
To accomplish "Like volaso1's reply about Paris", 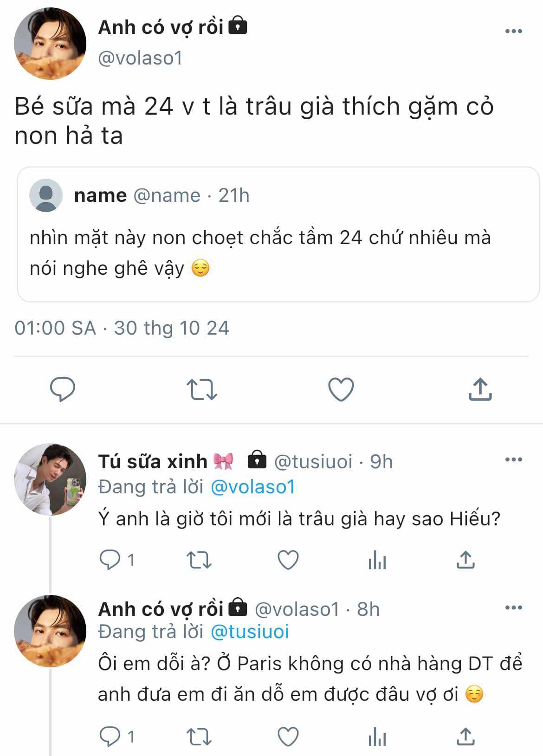I will (x=288, y=736).
